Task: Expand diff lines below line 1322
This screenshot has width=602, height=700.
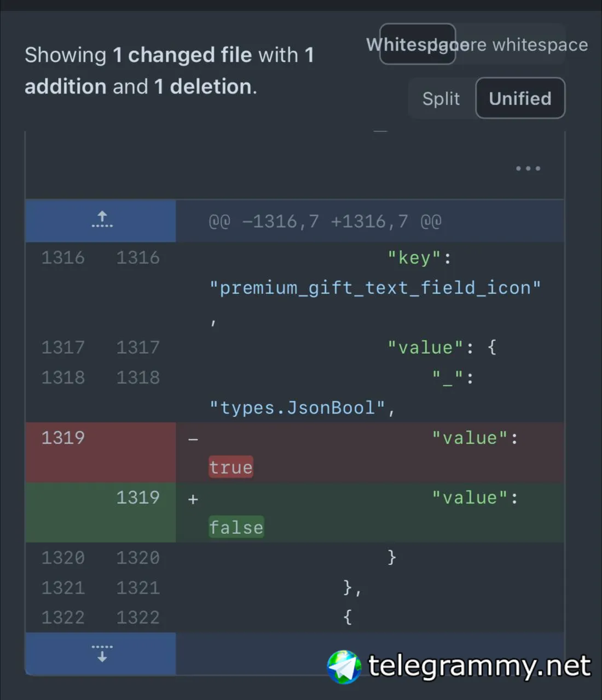Action: [x=102, y=654]
